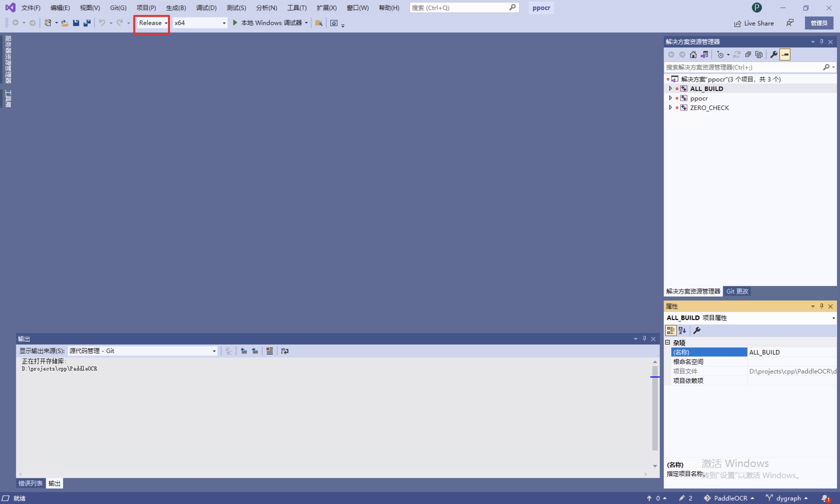Open the Git(G) menu

[x=118, y=7]
